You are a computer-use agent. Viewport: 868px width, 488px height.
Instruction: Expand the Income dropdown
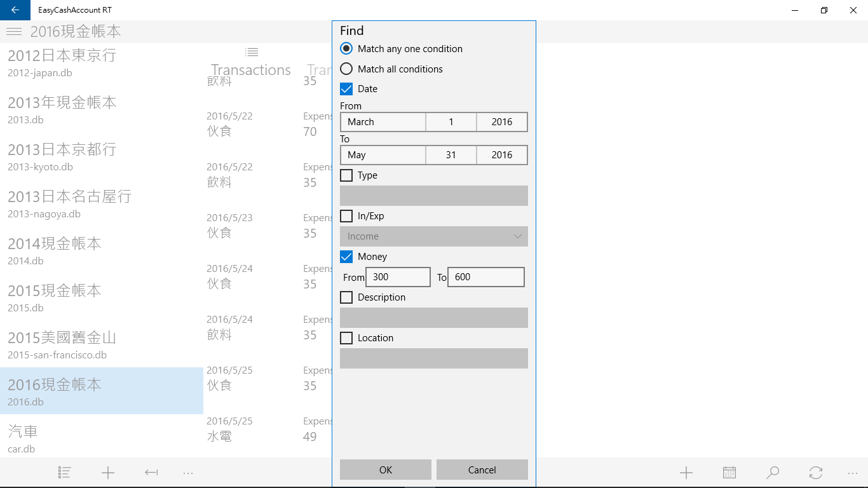click(x=434, y=236)
